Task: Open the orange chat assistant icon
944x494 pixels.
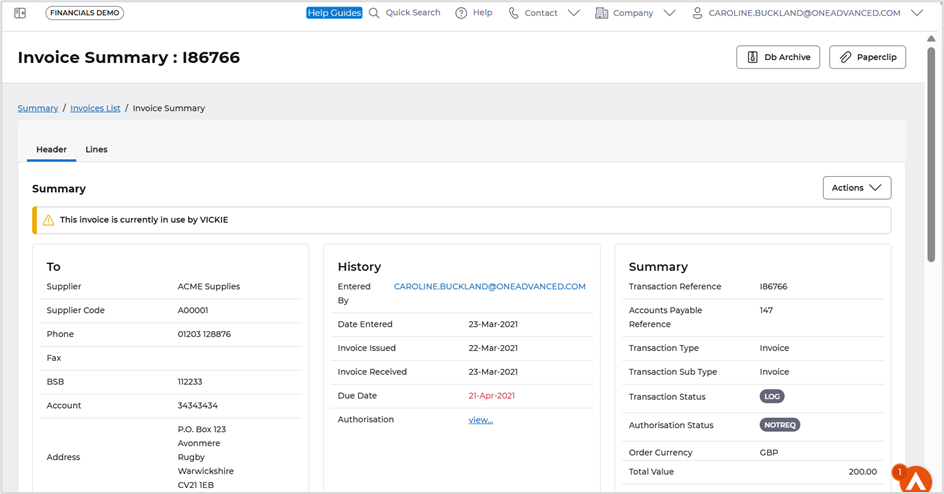Action: click(914, 480)
